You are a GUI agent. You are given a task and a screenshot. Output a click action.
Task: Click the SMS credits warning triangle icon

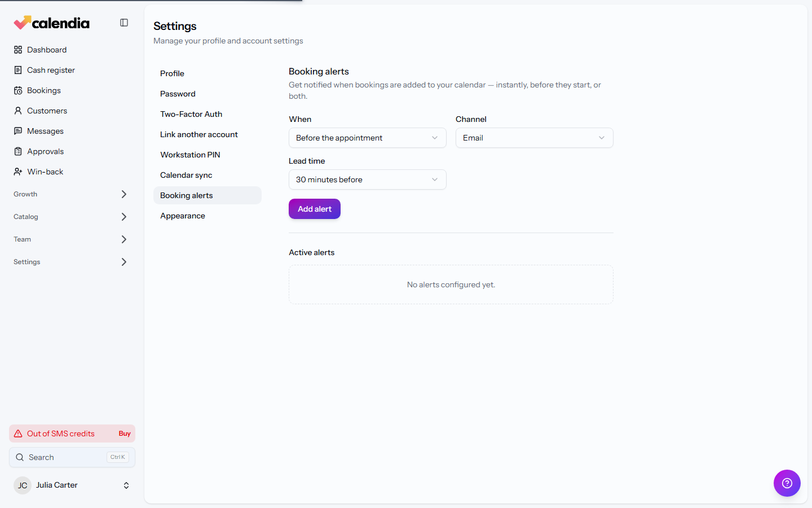(x=18, y=433)
